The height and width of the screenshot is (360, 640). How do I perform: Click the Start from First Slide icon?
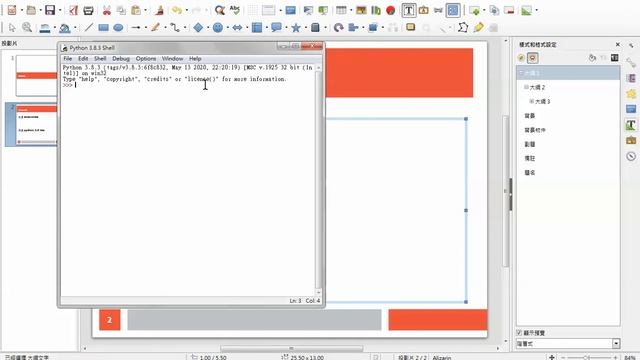pos(308,10)
